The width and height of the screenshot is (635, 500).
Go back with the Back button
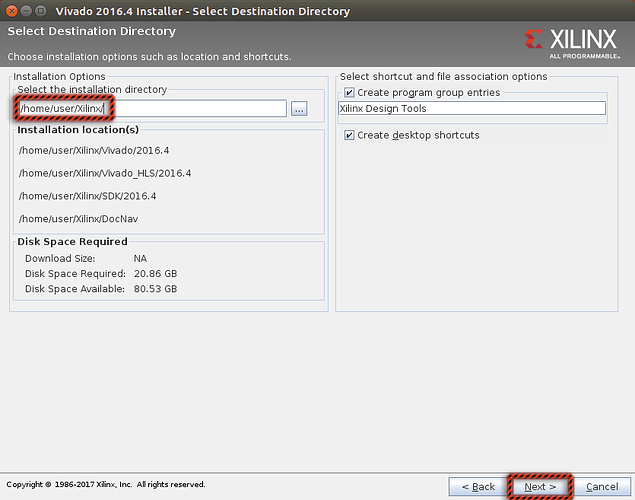(475, 487)
